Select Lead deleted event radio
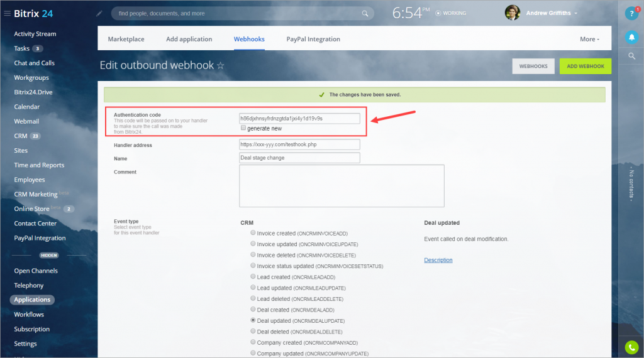This screenshot has width=644, height=358. click(x=253, y=298)
